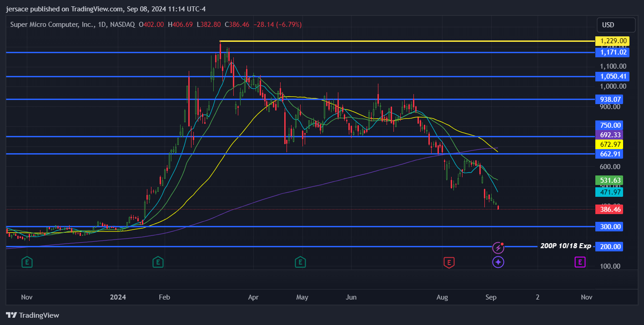Select the 1,050.41 price level label

click(x=612, y=76)
